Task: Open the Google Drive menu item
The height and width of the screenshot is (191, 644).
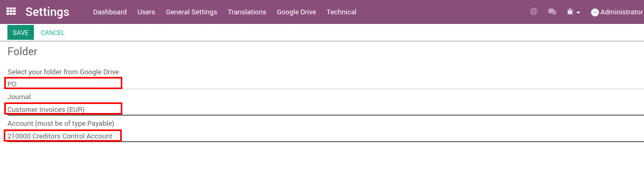Action: 296,12
